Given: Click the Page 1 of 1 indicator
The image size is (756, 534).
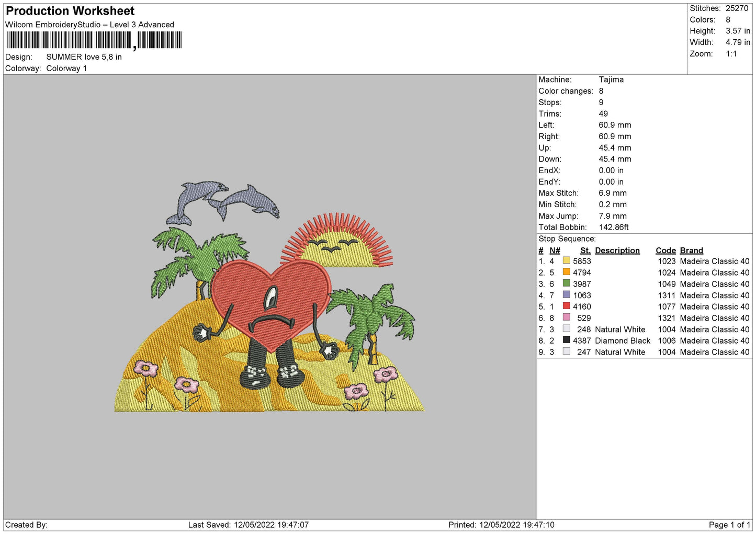Looking at the screenshot, I should [729, 525].
